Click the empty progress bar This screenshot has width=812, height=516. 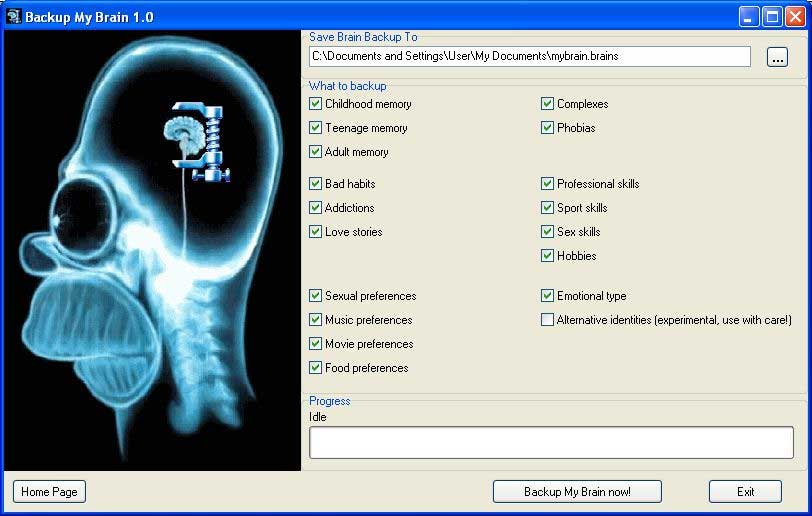pos(552,442)
